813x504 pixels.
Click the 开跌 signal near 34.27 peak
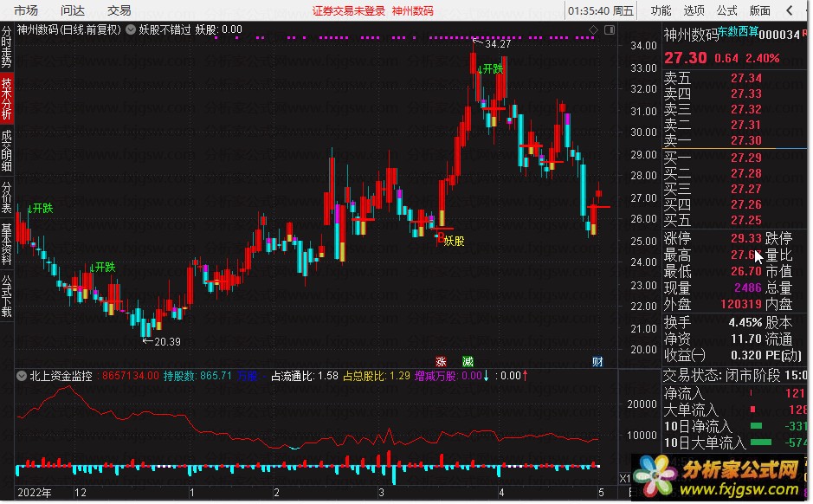coord(491,69)
